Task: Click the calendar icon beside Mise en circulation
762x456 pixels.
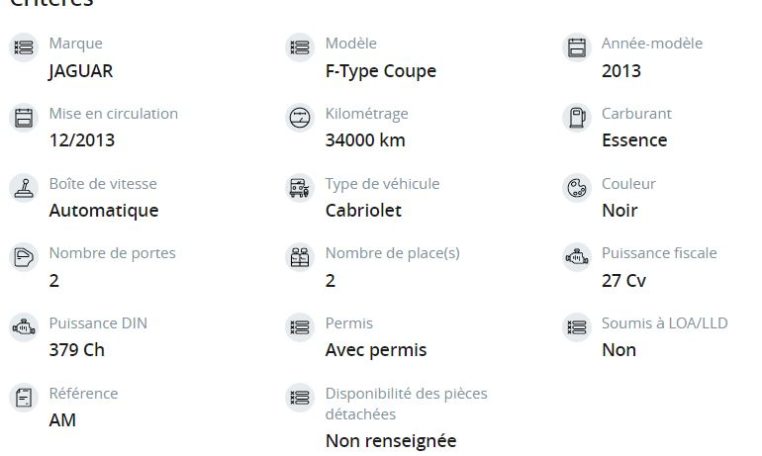Action: [24, 118]
